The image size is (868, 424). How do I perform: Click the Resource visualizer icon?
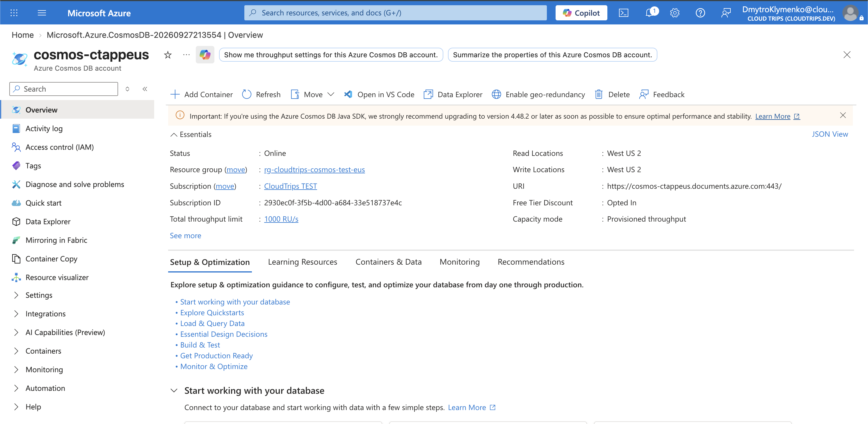click(16, 277)
